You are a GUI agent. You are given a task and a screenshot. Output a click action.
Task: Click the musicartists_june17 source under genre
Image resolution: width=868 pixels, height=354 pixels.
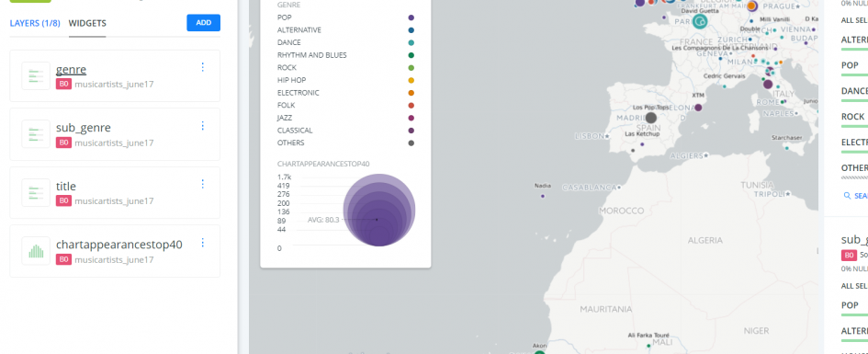point(114,85)
